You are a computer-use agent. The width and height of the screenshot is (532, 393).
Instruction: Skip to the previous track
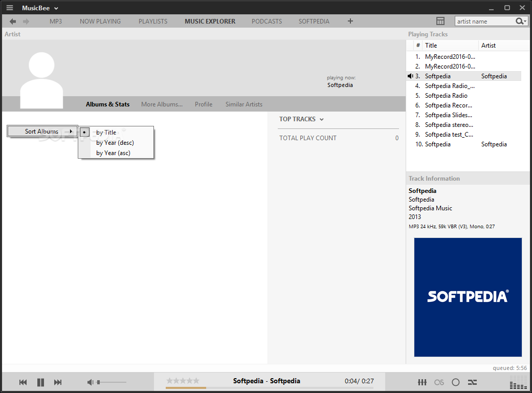(23, 382)
